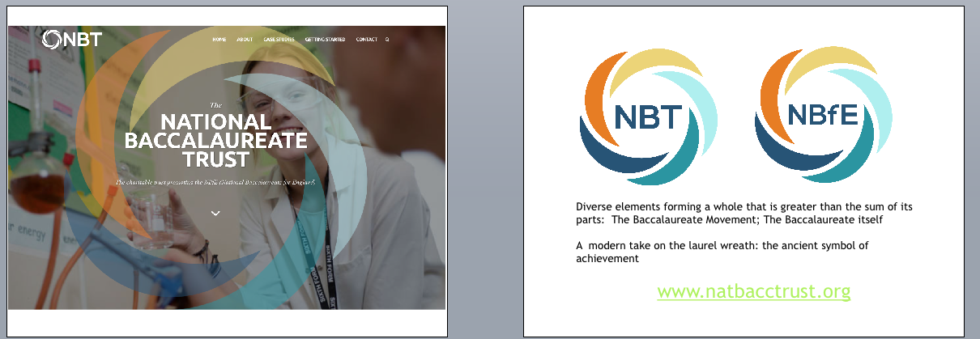The width and height of the screenshot is (980, 339).
Task: Open the search magnifier icon in the navbar
Action: (x=387, y=40)
